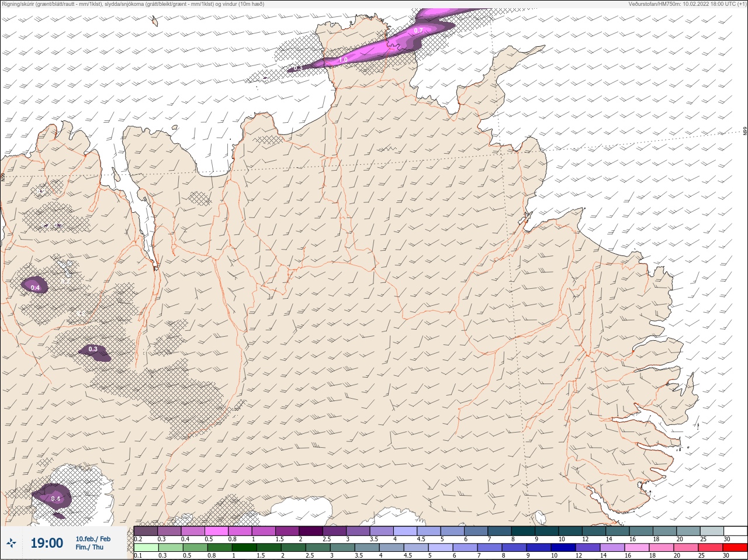Click the 0.7 label on the pink band
The height and width of the screenshot is (560, 748).
418,30
